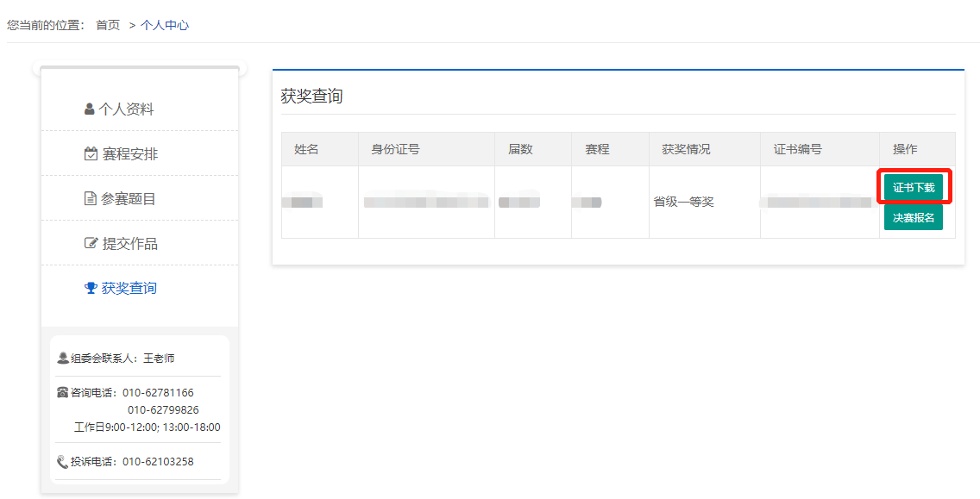This screenshot has height=499, width=980.
Task: Click the person icon next to 组委会联系人
Action: coord(63,359)
